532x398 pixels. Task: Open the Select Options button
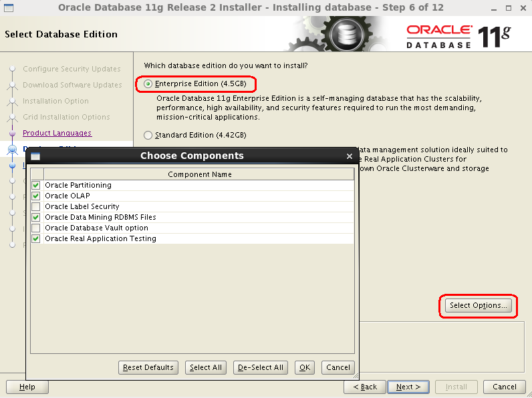click(479, 305)
